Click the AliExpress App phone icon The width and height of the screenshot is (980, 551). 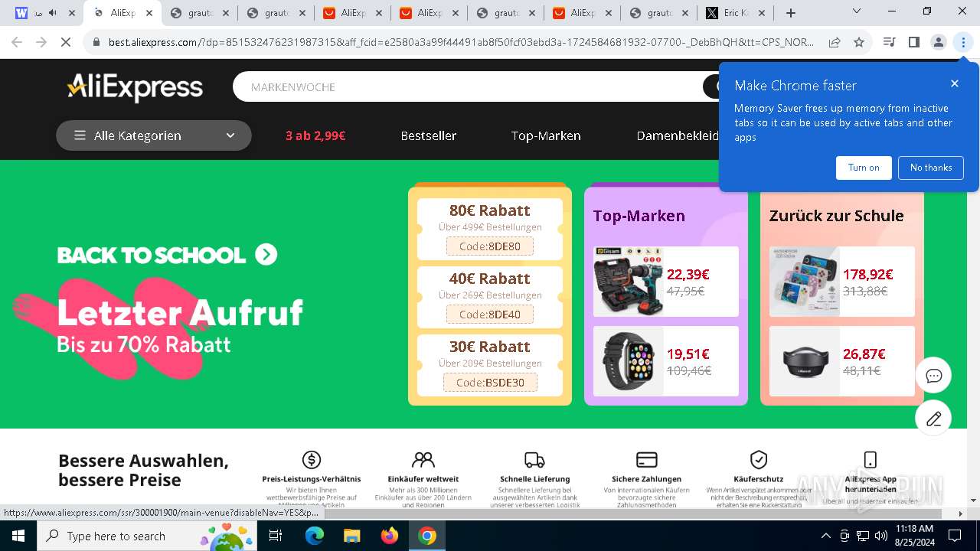point(871,459)
